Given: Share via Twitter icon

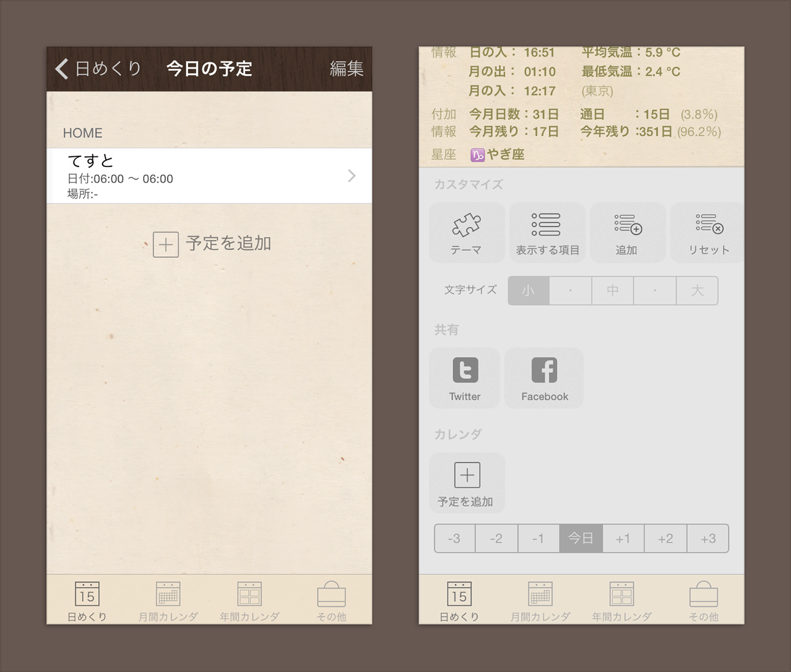Looking at the screenshot, I should pos(465,378).
